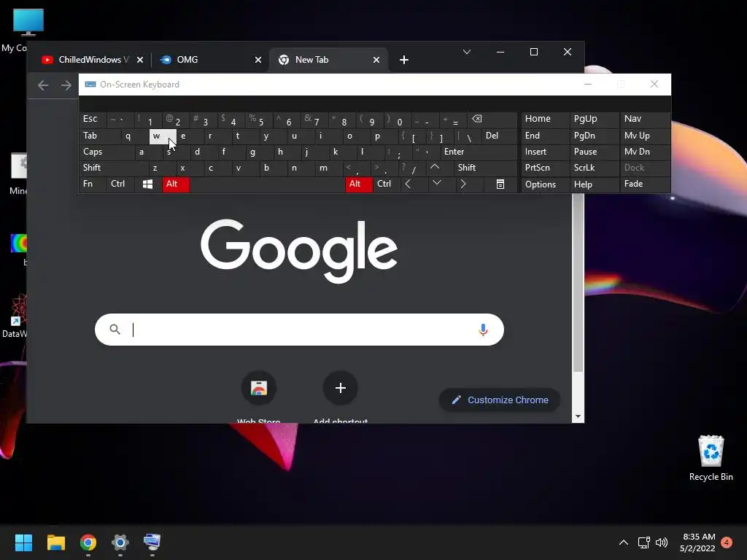Click On-Screen Keyboard icon on taskbar

point(152,542)
